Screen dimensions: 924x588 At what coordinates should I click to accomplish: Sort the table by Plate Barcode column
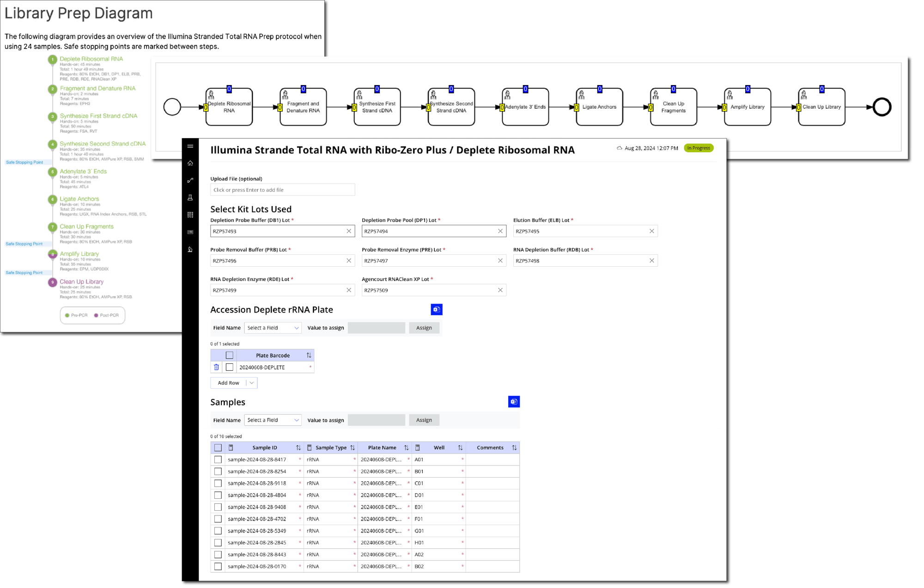(x=309, y=355)
